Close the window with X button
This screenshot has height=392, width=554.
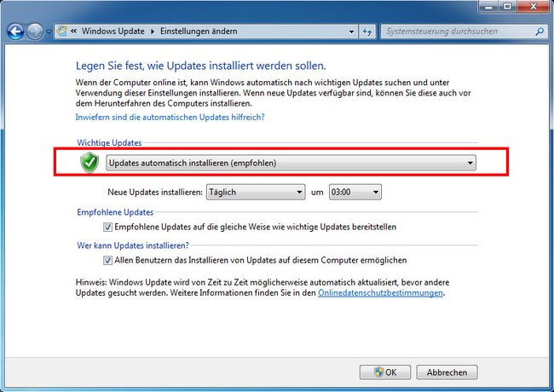coord(534,7)
